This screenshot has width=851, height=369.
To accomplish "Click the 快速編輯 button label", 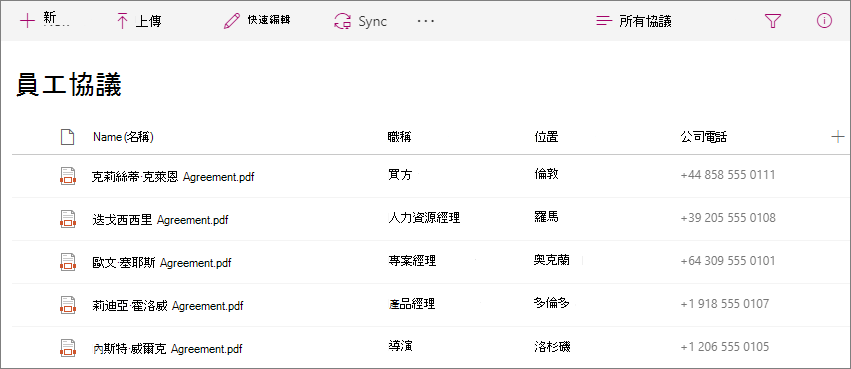I will pos(269,21).
